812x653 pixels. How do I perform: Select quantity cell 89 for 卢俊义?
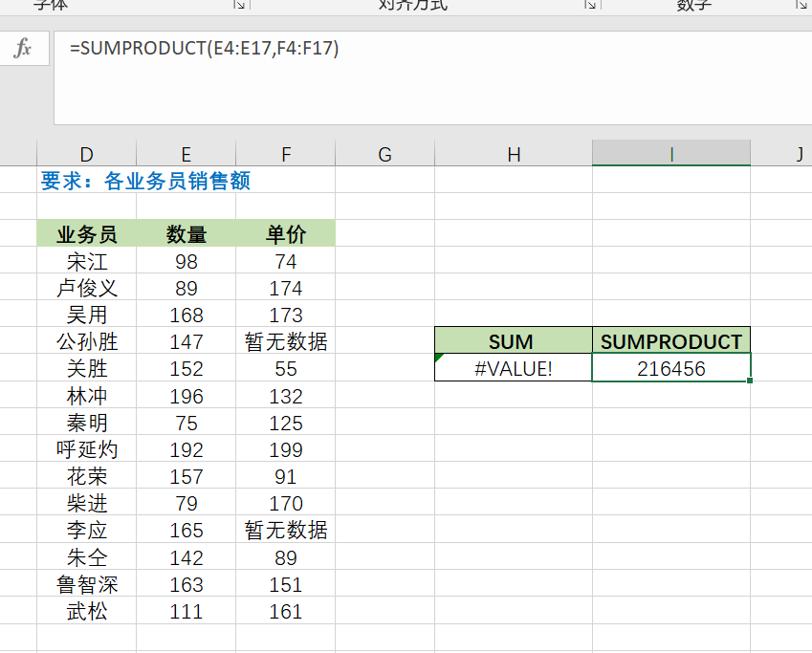coord(186,288)
